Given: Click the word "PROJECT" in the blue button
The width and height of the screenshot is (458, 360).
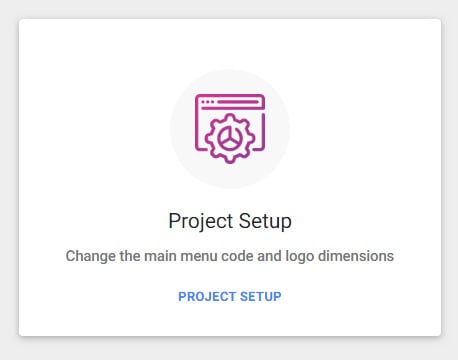Looking at the screenshot, I should pyautogui.click(x=207, y=296).
